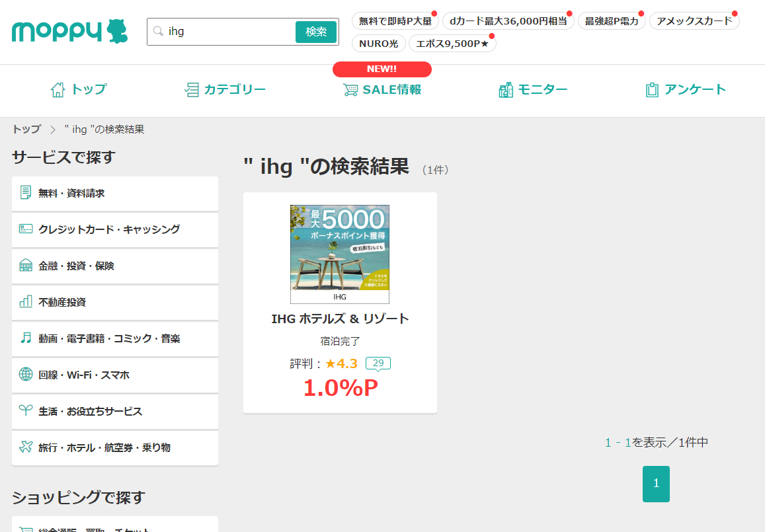This screenshot has width=765, height=532.
Task: Click the 29 reviews speech bubble
Action: coord(378,363)
